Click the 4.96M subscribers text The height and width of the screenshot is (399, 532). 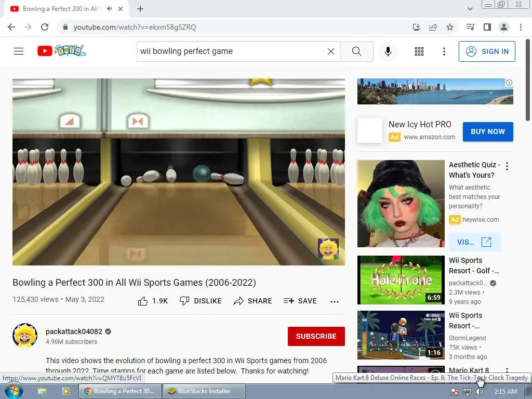[x=71, y=342]
